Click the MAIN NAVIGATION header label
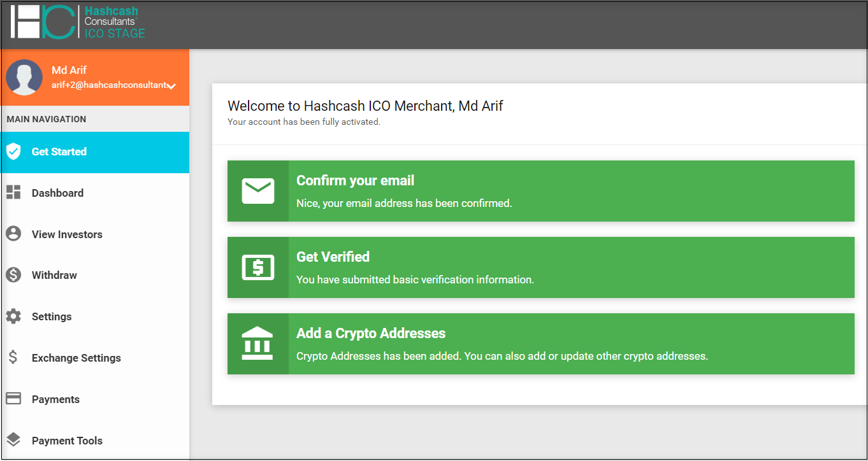The height and width of the screenshot is (461, 868). (x=47, y=119)
